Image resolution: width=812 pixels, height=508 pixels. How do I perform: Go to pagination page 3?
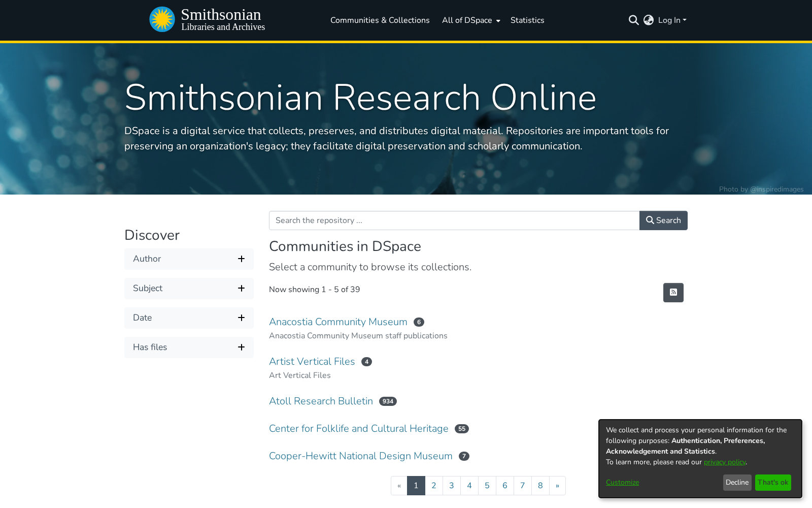tap(452, 486)
